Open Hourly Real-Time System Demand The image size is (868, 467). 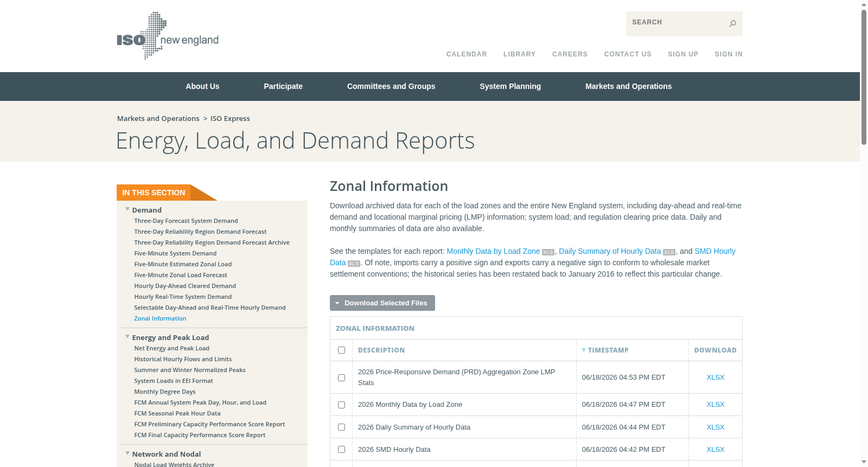(183, 297)
